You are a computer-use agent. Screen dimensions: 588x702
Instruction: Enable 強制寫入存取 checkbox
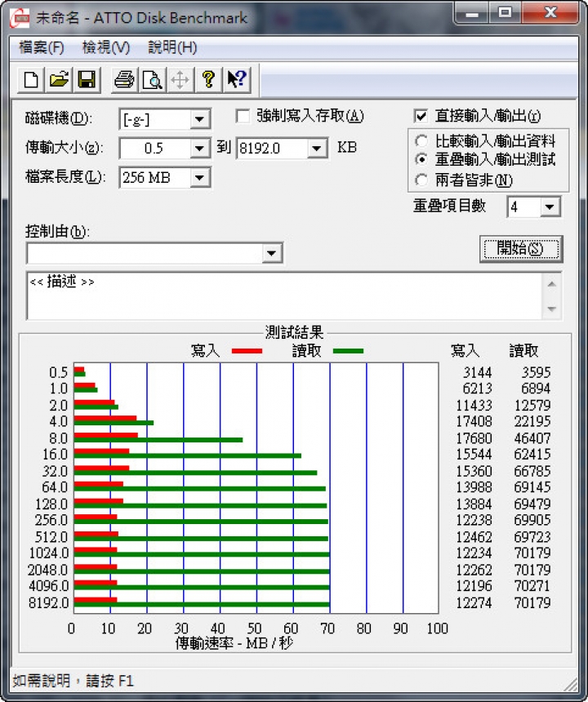coord(243,117)
